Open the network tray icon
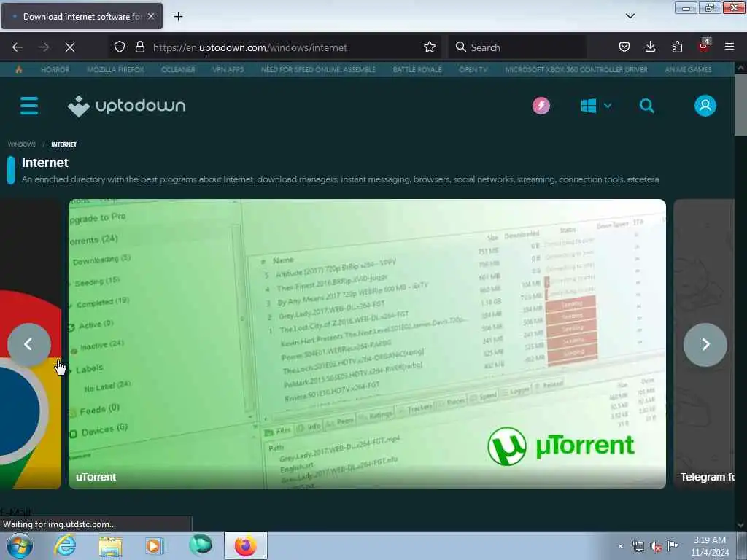 (x=638, y=547)
